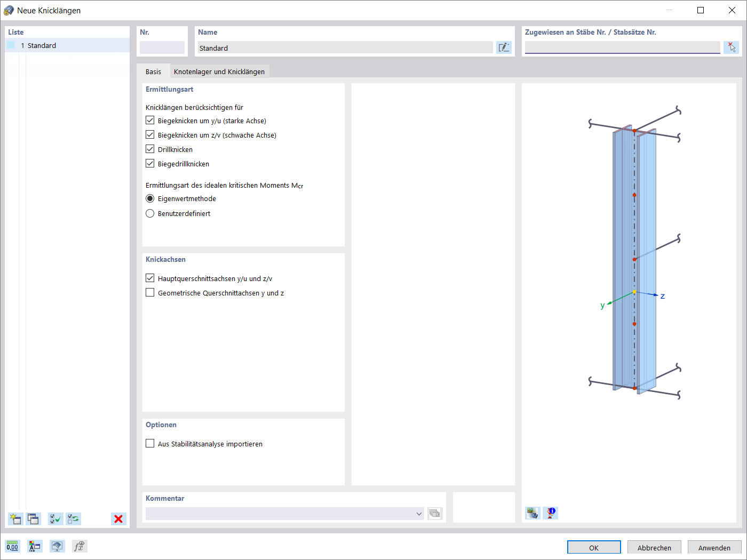Expand the Kommentar dropdown

pyautogui.click(x=419, y=514)
